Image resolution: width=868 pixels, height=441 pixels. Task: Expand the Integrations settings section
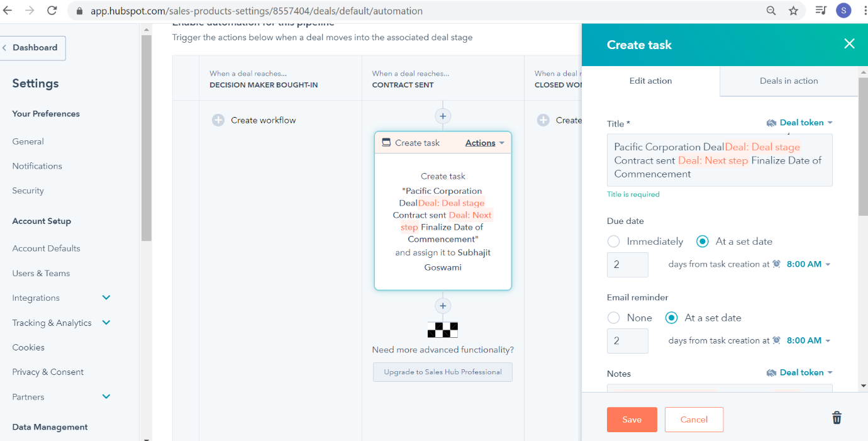pos(106,298)
